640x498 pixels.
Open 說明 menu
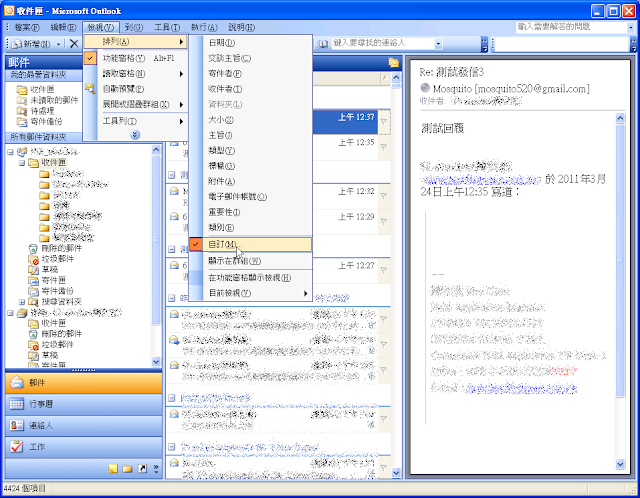[x=241, y=27]
